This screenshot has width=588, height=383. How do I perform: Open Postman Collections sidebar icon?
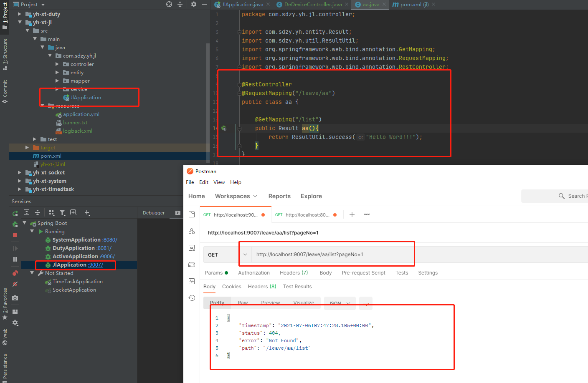[x=192, y=214]
